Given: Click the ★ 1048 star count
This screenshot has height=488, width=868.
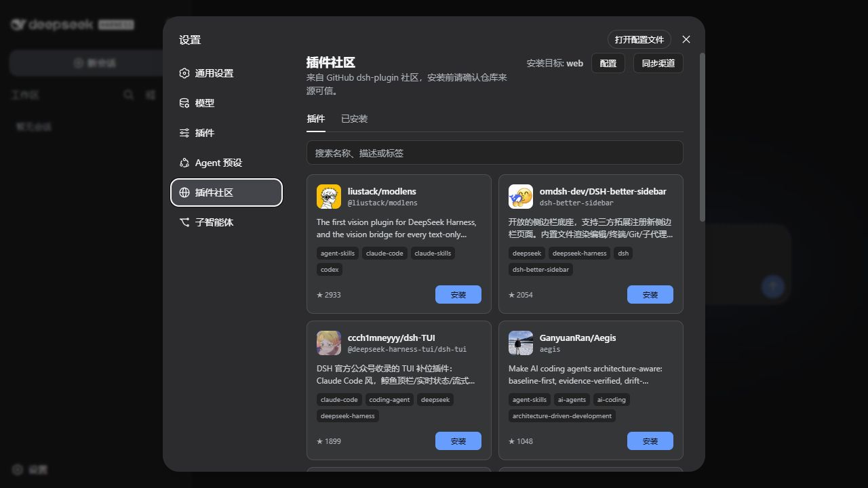Looking at the screenshot, I should (x=521, y=441).
